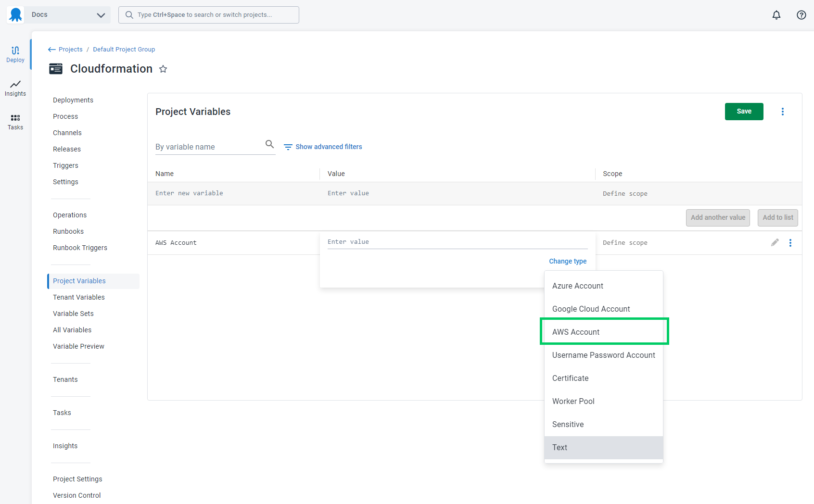
Task: Open Insights in project menu
Action: [x=65, y=446]
